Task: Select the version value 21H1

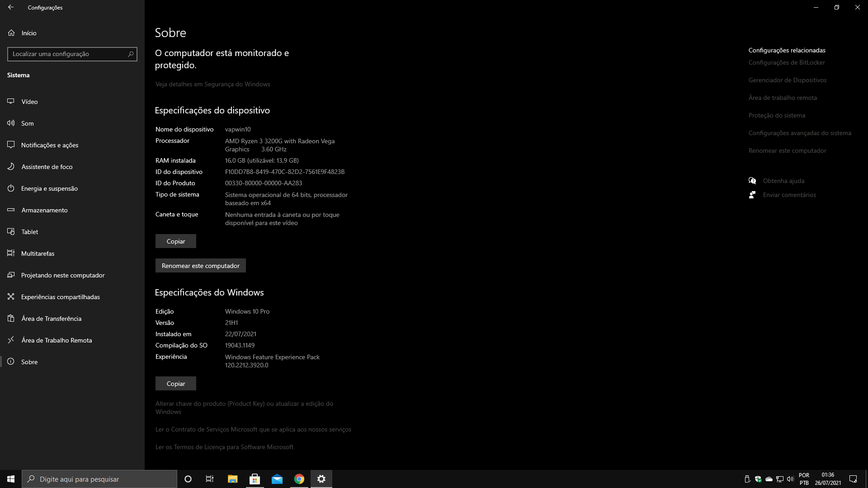Action: click(231, 323)
